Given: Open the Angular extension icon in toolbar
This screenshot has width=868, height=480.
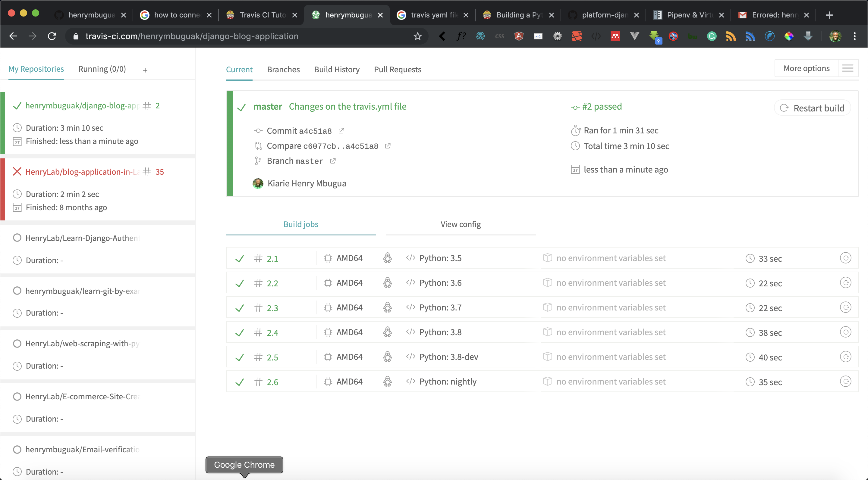Looking at the screenshot, I should (x=519, y=36).
